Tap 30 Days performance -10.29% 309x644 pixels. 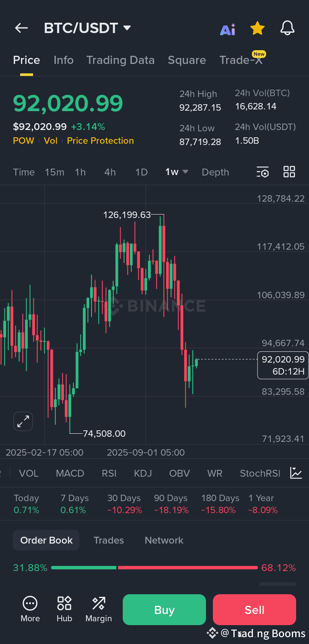[124, 504]
